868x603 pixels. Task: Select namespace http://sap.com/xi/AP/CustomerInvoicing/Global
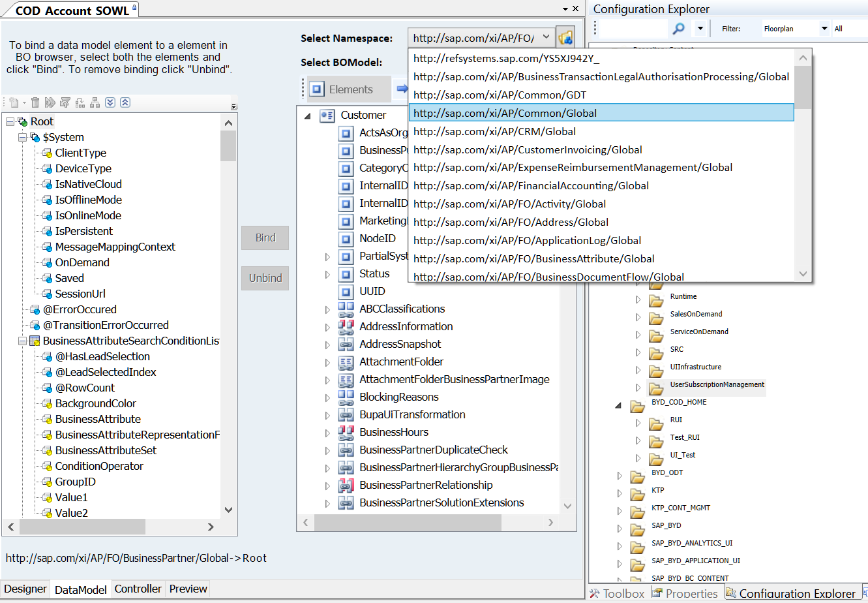pyautogui.click(x=601, y=149)
